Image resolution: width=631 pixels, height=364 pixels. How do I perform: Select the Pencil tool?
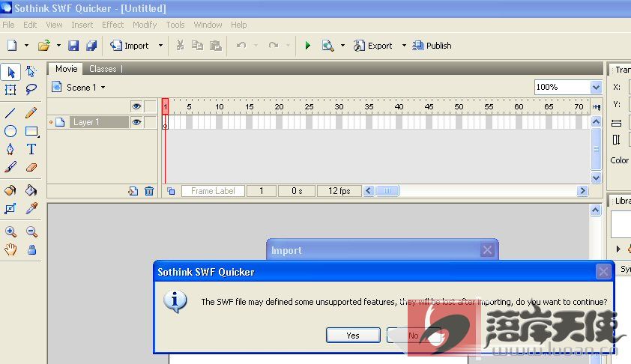point(31,113)
